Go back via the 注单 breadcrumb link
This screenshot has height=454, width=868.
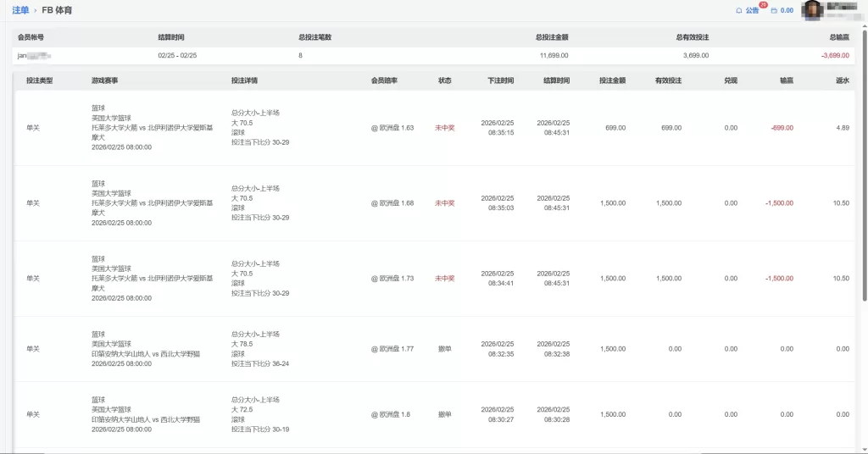click(20, 10)
